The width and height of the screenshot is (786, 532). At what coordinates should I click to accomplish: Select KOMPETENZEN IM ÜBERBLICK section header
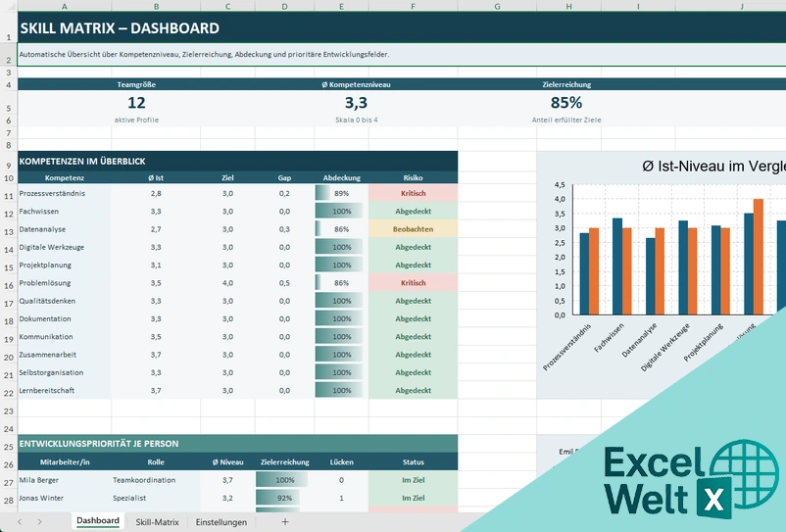[x=237, y=162]
